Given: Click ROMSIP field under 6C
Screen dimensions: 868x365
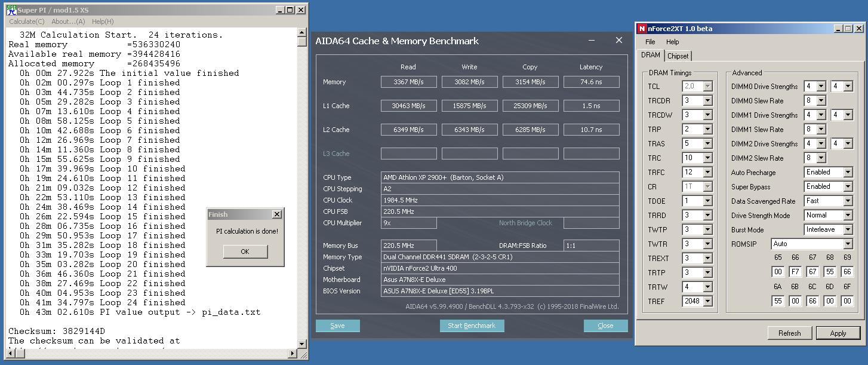Looking at the screenshot, I should tap(812, 301).
